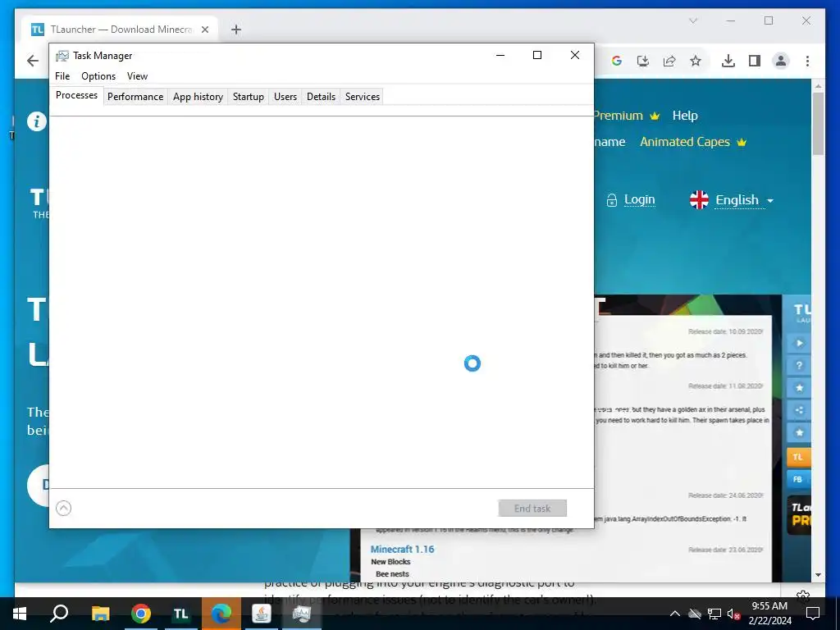Viewport: 840px width, 630px height.
Task: Open Chrome downloads
Action: [728, 61]
